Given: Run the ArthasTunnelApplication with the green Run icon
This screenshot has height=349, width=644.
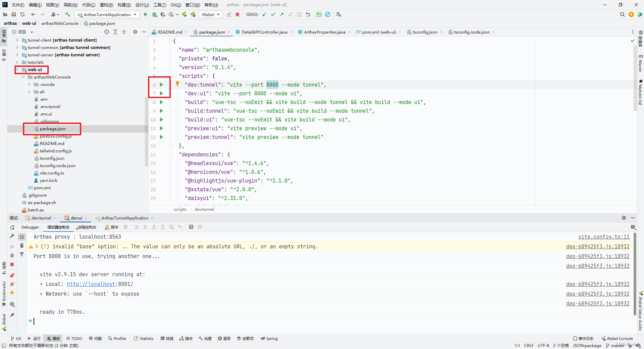Looking at the screenshot, I should 146,14.
